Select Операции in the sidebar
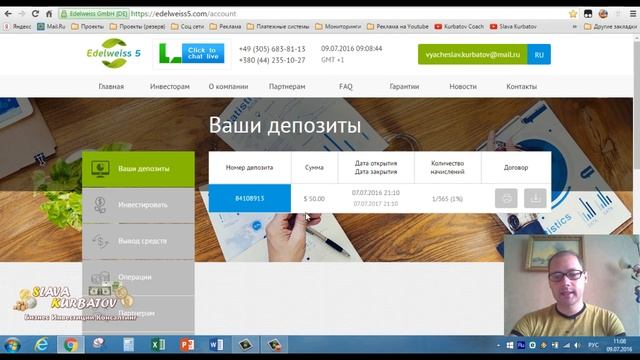Image resolution: width=640 pixels, height=360 pixels. (138, 277)
